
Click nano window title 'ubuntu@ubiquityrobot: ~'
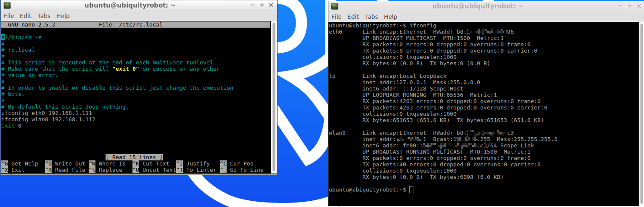(x=130, y=5)
